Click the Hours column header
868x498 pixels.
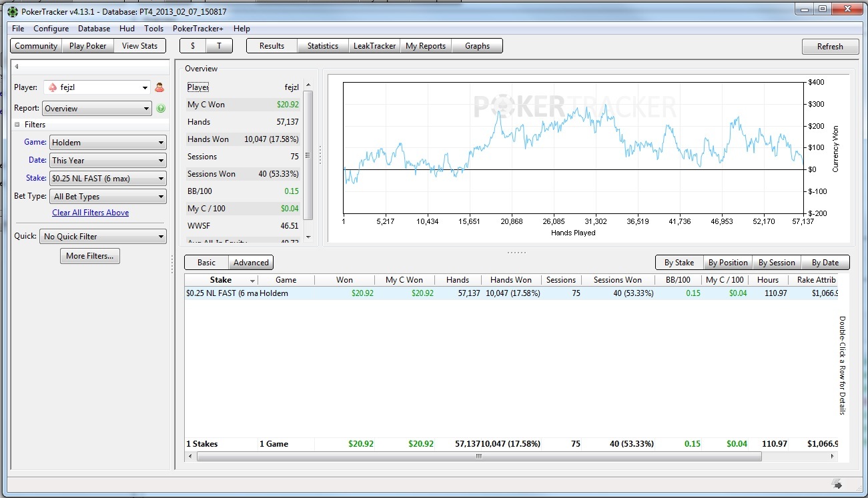[x=768, y=280]
